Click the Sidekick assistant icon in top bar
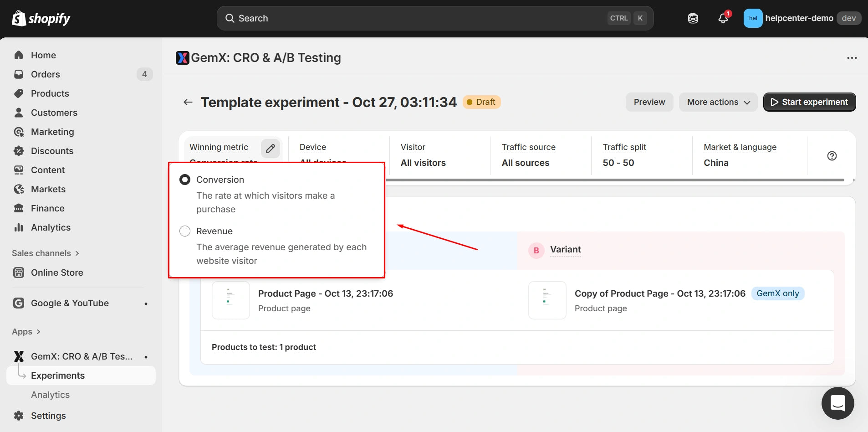 (693, 18)
